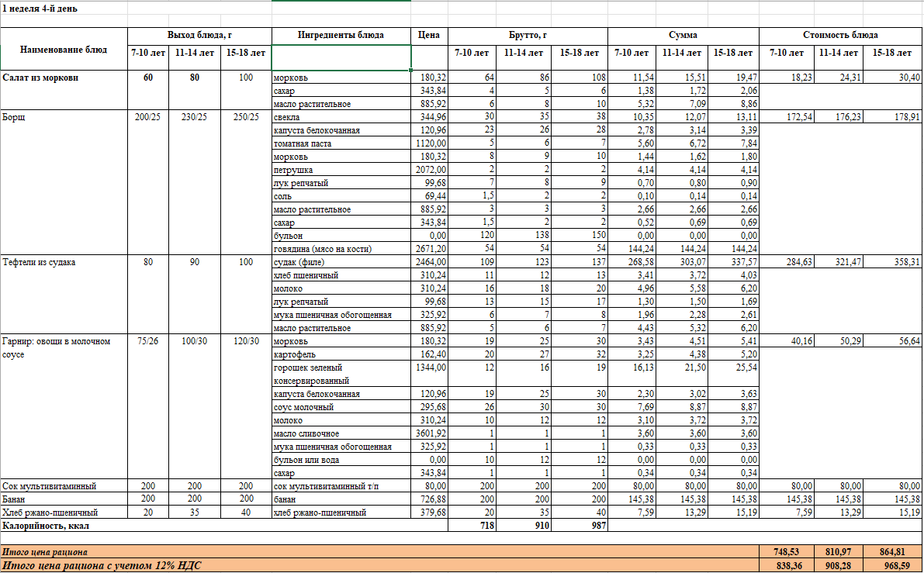The width and height of the screenshot is (924, 573).
Task: Click the calorie value 910 cell
Action: pyautogui.click(x=527, y=525)
